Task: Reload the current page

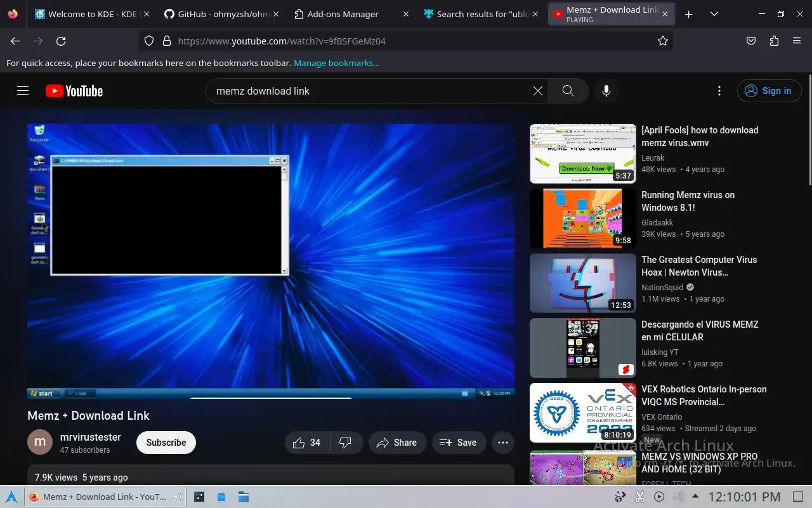Action: coord(61,41)
